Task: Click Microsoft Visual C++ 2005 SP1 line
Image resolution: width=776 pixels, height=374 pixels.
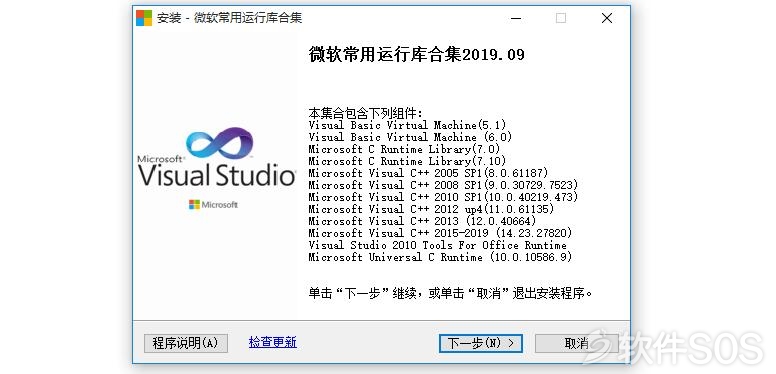Action: (429, 173)
